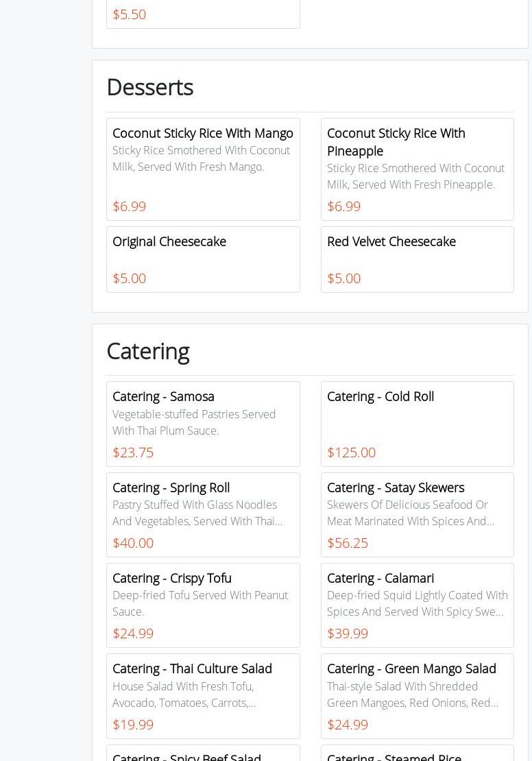This screenshot has width=532, height=761.
Task: Choose the Original Cheesecake dessert
Action: pyautogui.click(x=203, y=259)
